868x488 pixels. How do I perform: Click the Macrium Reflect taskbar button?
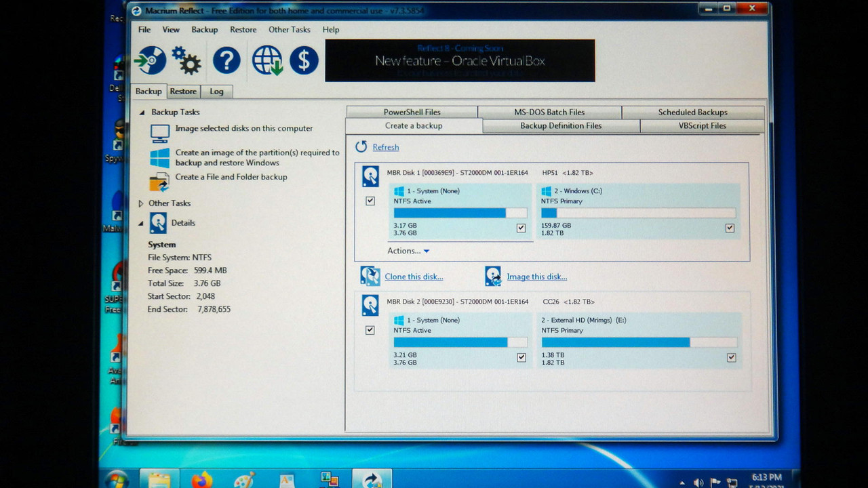click(x=372, y=479)
